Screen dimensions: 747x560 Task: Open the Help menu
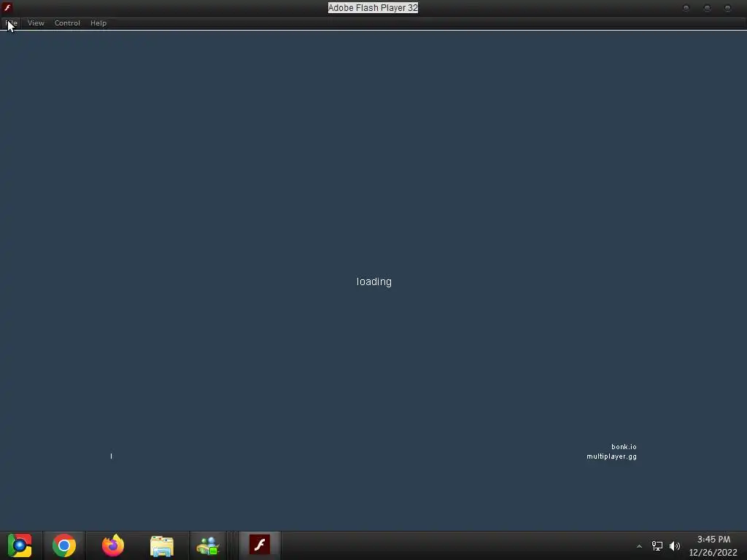(x=98, y=23)
